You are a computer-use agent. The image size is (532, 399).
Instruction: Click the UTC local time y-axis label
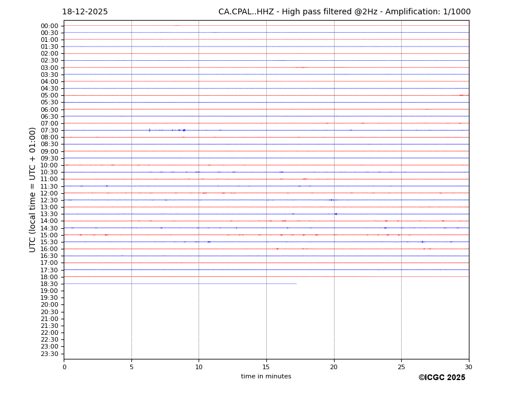33,190
